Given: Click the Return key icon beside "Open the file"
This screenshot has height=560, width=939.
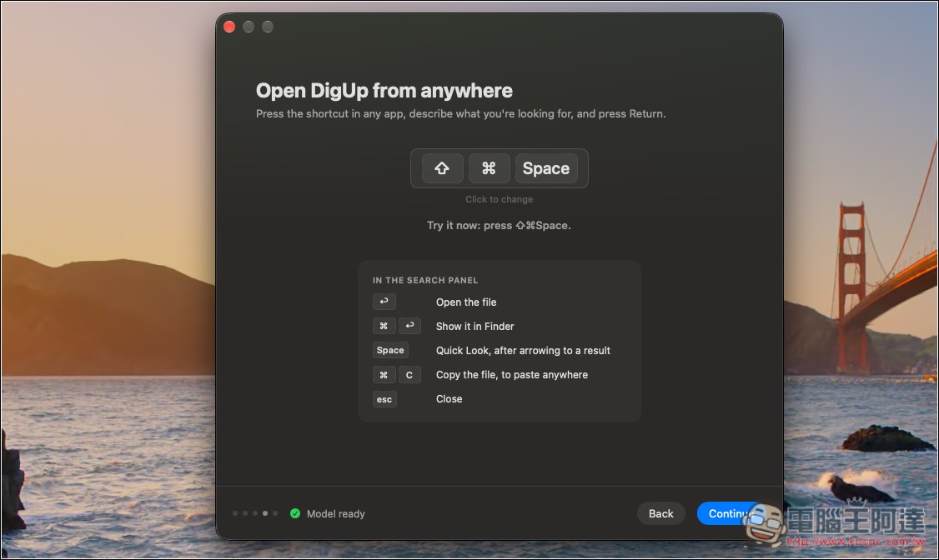Looking at the screenshot, I should click(x=384, y=302).
